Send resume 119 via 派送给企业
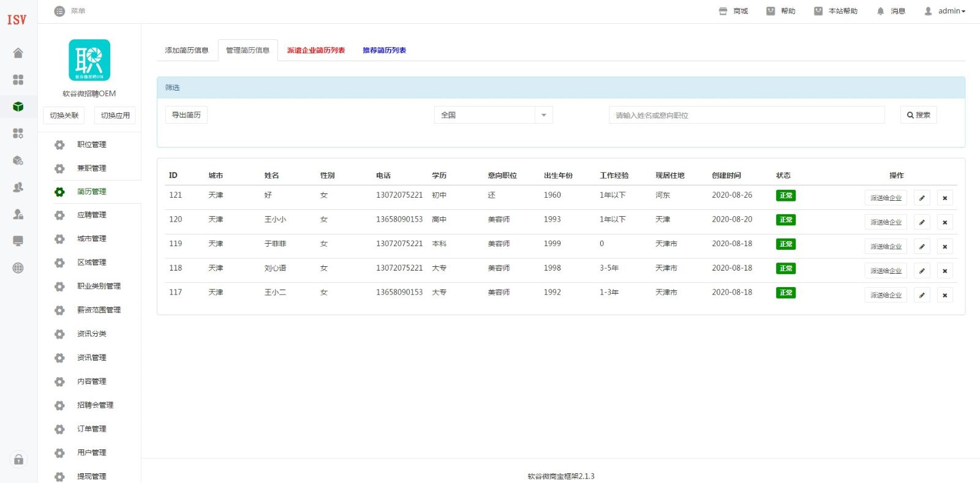 (x=886, y=246)
